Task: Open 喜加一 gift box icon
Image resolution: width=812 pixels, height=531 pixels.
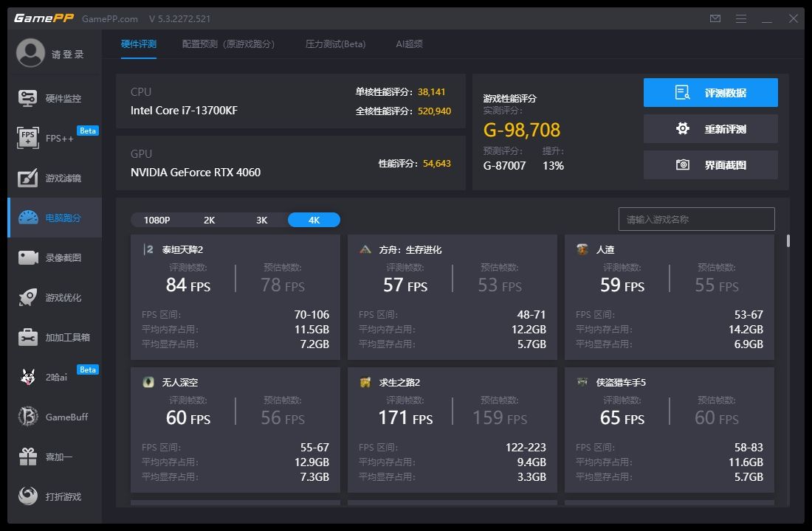Action: click(x=28, y=457)
